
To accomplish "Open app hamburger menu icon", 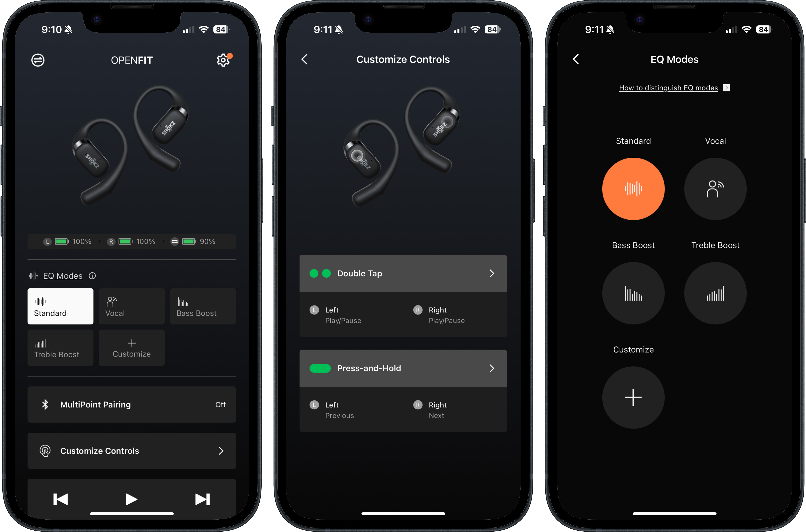I will (37, 59).
